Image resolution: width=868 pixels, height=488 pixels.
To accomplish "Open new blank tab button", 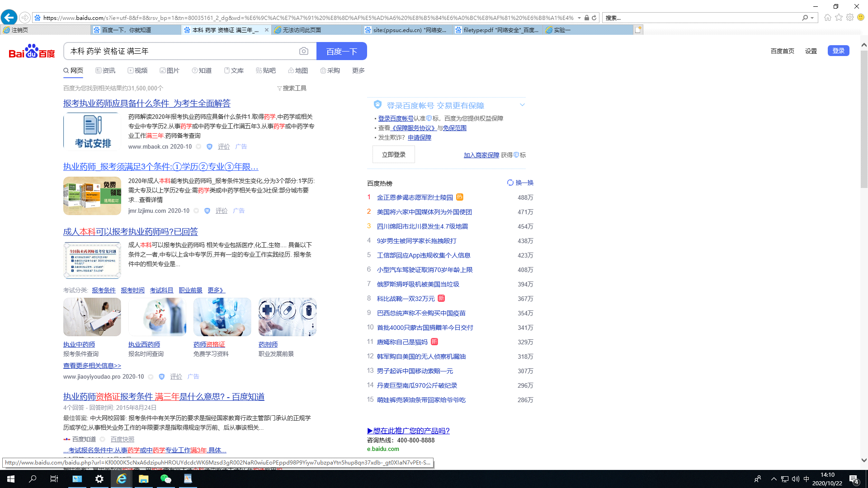I will (x=638, y=30).
